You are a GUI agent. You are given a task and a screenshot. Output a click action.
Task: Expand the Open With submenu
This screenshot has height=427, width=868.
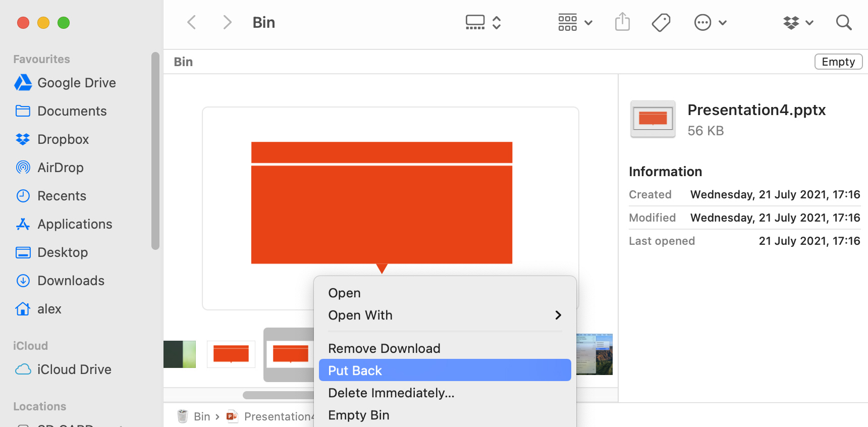pos(444,315)
